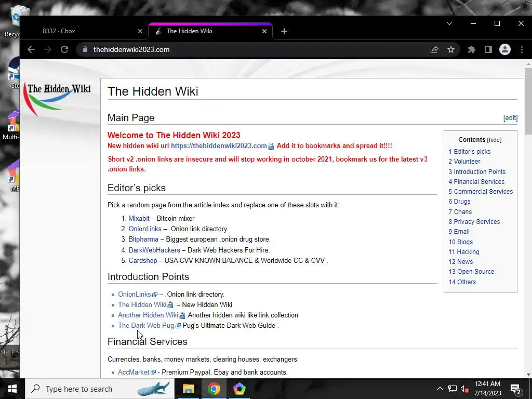This screenshot has width=532, height=399.
Task: Jump to 4 Financial Services in Contents
Action: [x=477, y=181]
